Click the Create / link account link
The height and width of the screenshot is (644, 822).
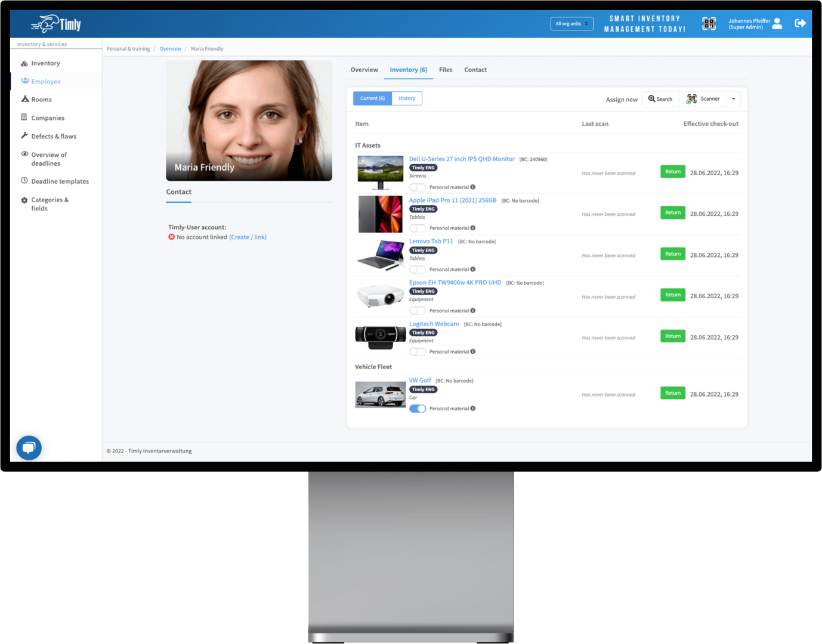point(248,237)
